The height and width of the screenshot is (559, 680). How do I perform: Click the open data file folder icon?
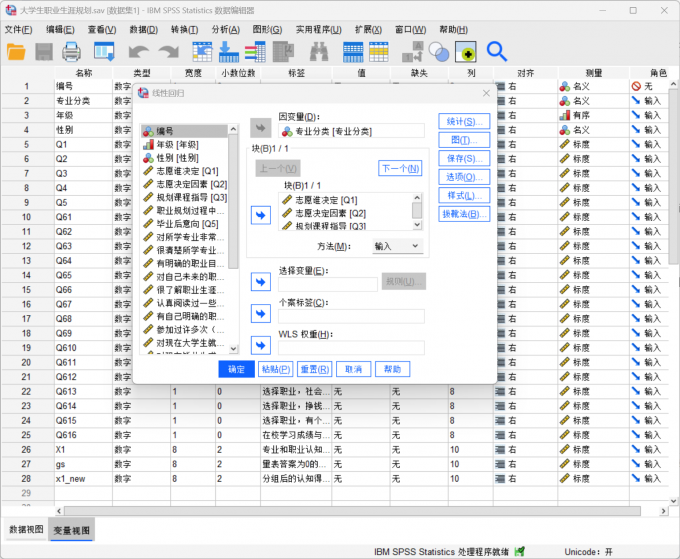click(x=17, y=51)
